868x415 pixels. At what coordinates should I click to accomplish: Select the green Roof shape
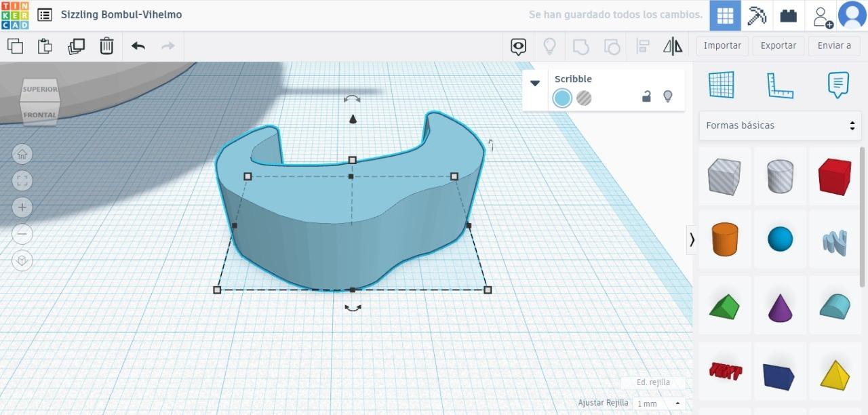click(724, 307)
